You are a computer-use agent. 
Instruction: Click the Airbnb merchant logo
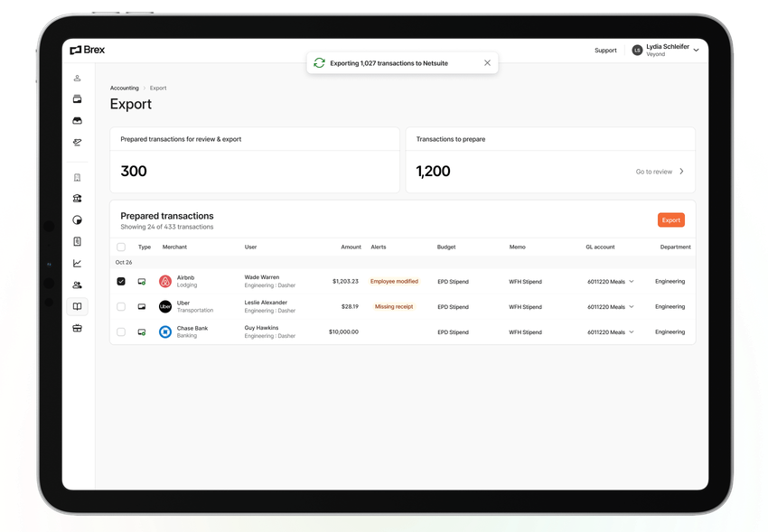pos(165,282)
